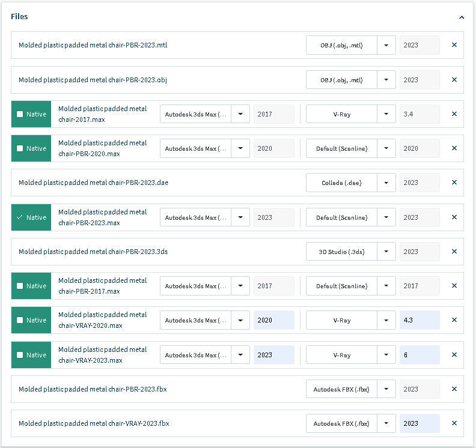Remove VRAY-2023.fbx file using X icon
Screen dimensions: 476x448
pyautogui.click(x=454, y=423)
